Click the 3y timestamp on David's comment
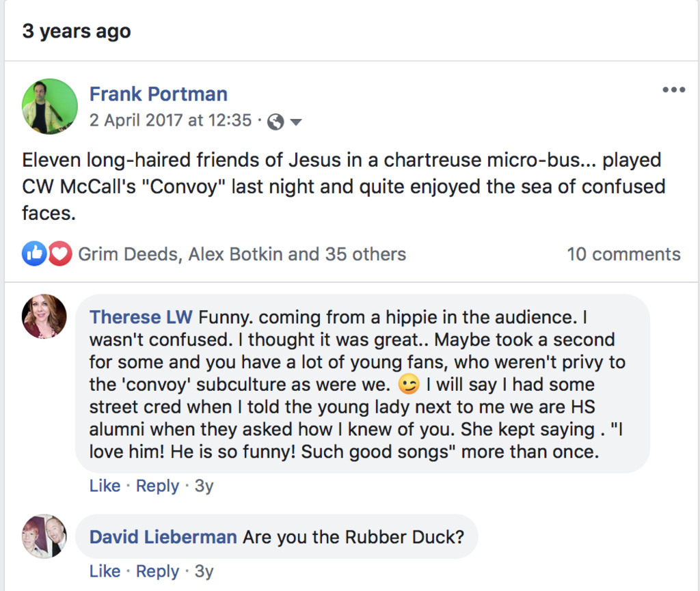 [x=204, y=571]
